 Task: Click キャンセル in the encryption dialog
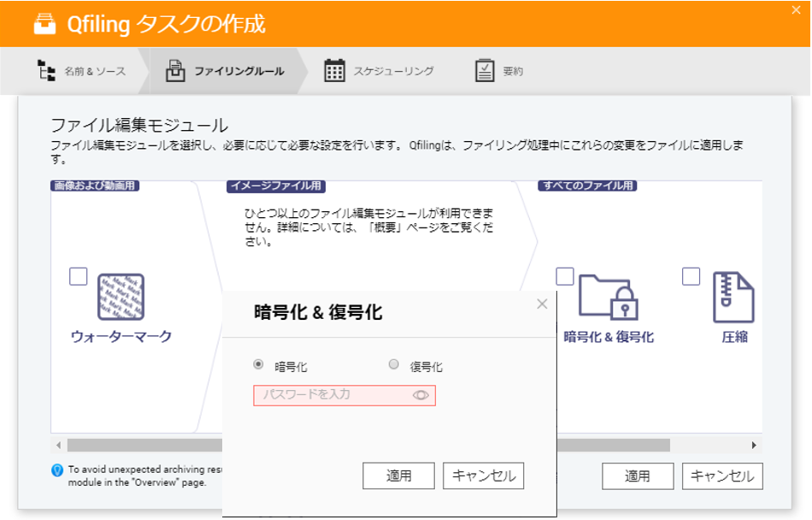point(483,476)
